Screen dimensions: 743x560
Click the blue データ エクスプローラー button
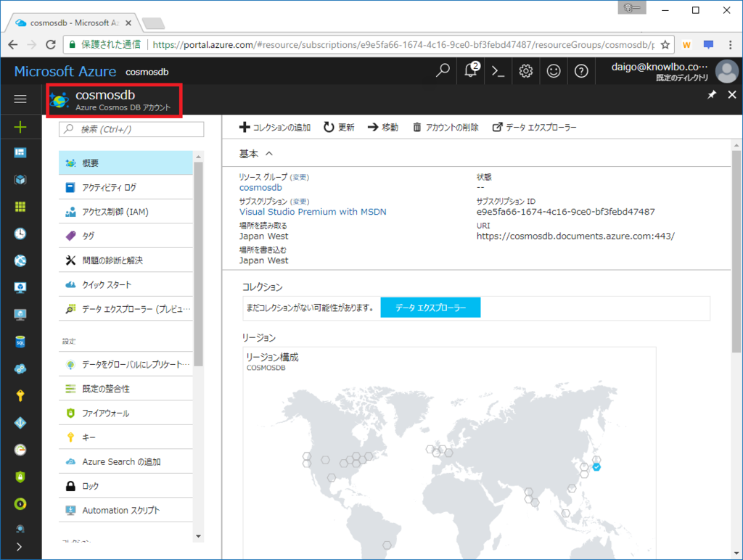(x=430, y=308)
